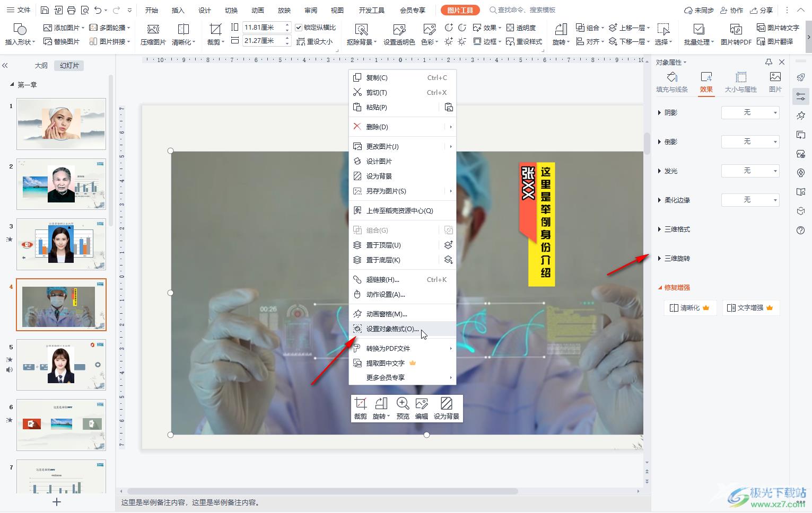Collapse the Chapter One section in slide list
812x513 pixels.
pos(12,85)
